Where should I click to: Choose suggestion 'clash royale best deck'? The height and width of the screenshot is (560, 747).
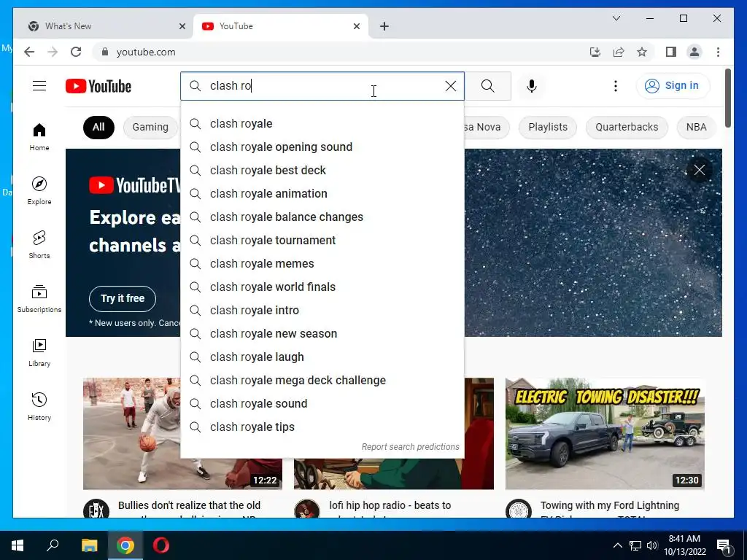pos(322,171)
